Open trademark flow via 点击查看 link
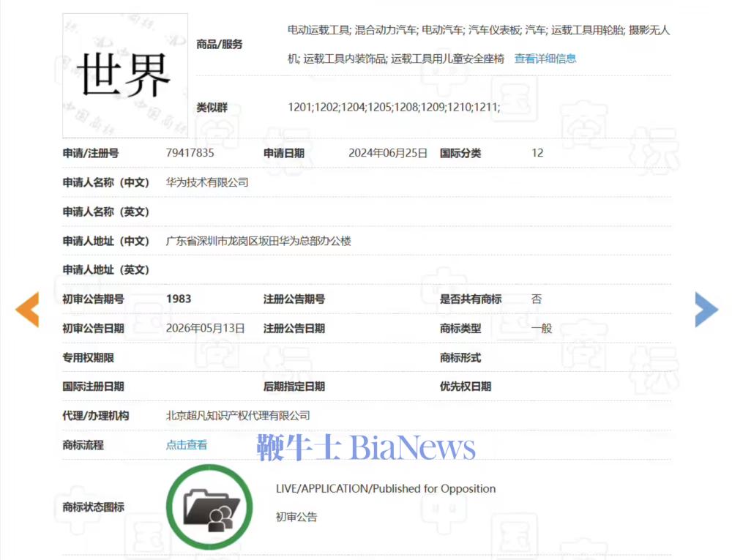The height and width of the screenshot is (560, 732). point(186,445)
